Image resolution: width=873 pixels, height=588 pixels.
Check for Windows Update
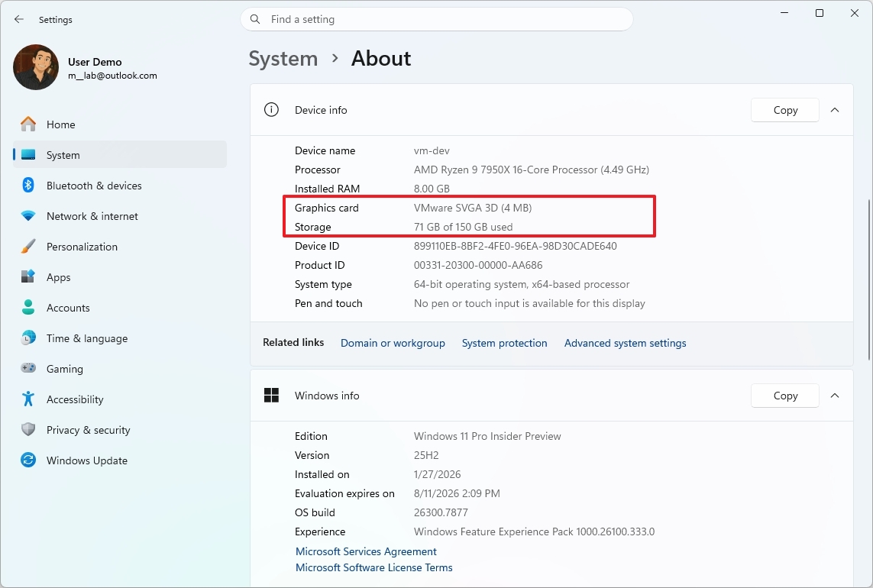tap(87, 460)
